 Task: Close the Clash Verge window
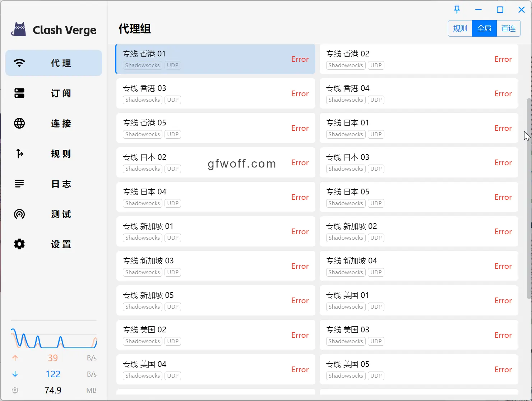point(522,10)
